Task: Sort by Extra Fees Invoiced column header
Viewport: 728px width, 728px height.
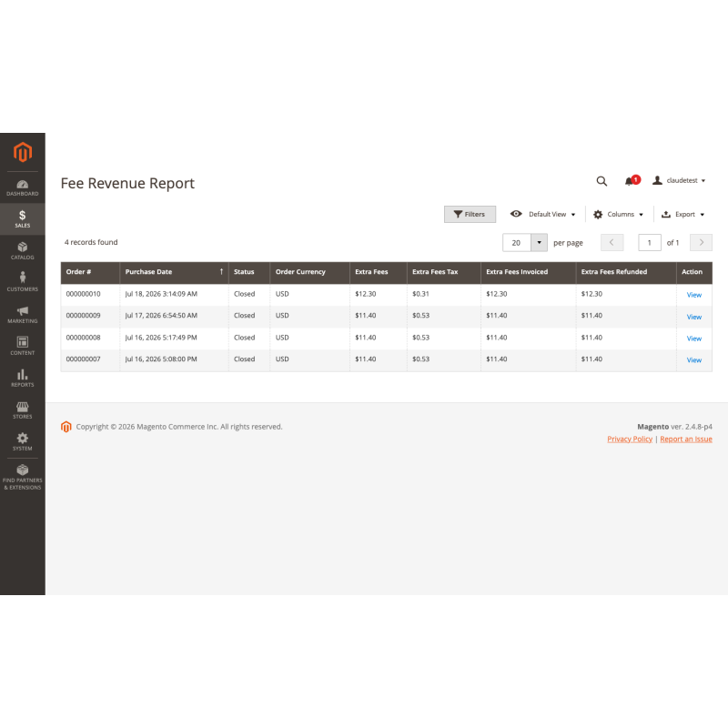Action: [528, 272]
